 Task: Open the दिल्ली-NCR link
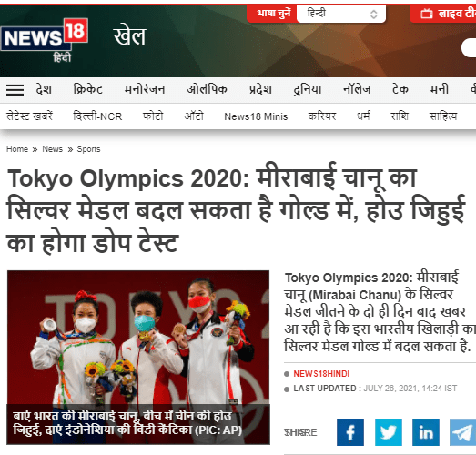tap(97, 116)
